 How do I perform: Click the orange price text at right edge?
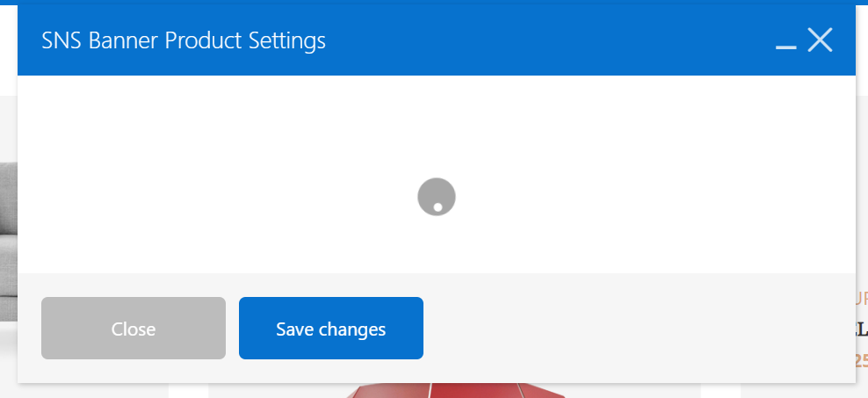(861, 359)
